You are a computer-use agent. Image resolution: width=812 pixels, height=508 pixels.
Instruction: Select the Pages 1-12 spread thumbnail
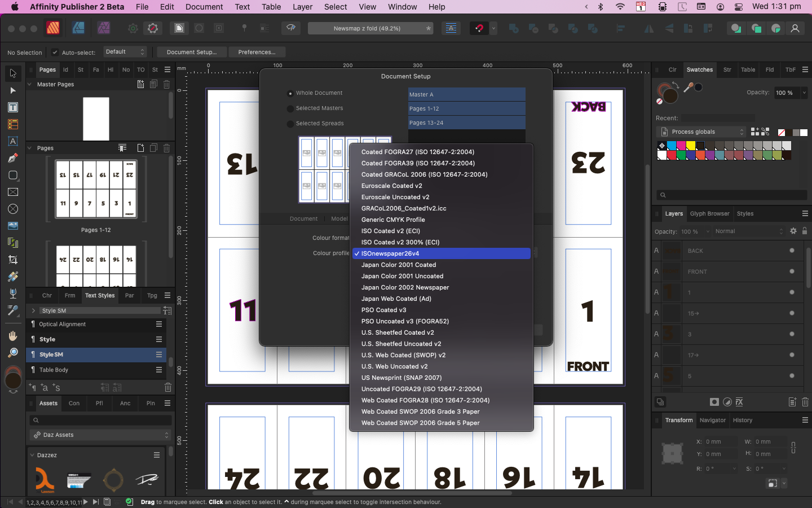click(96, 189)
